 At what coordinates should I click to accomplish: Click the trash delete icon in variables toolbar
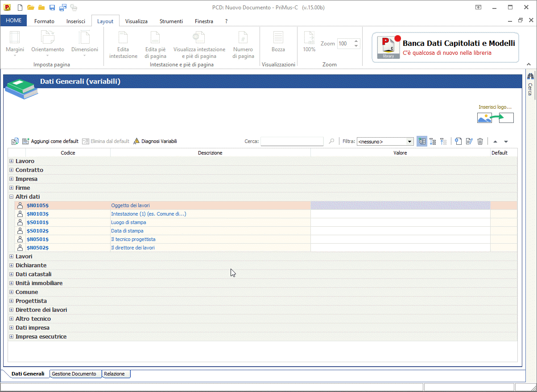pyautogui.click(x=480, y=141)
